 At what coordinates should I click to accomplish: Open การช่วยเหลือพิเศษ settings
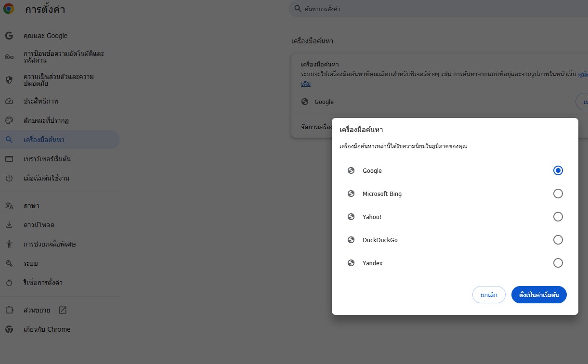click(60, 244)
